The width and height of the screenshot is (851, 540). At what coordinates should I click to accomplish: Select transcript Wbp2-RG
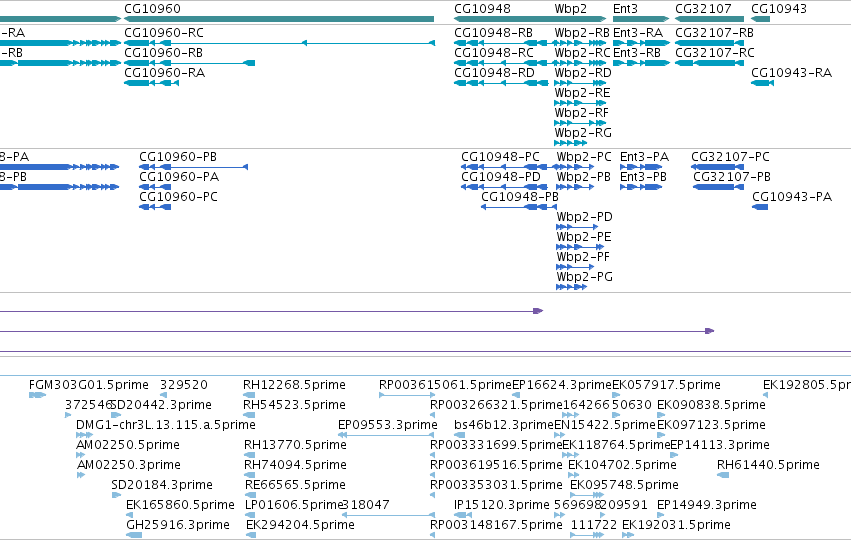tap(583, 133)
